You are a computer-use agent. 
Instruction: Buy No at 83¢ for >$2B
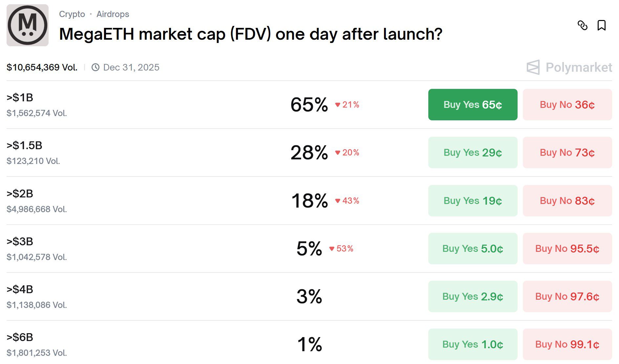(x=567, y=201)
